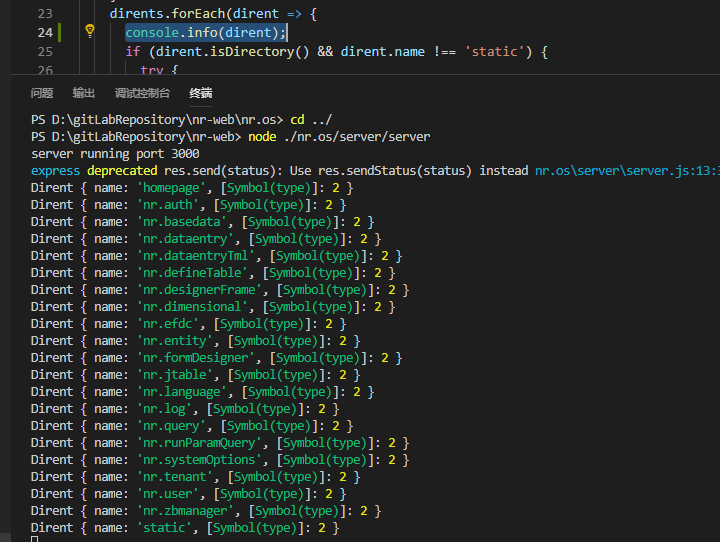720x542 pixels.
Task: Switch to the 输出 panel tab
Action: (x=84, y=93)
